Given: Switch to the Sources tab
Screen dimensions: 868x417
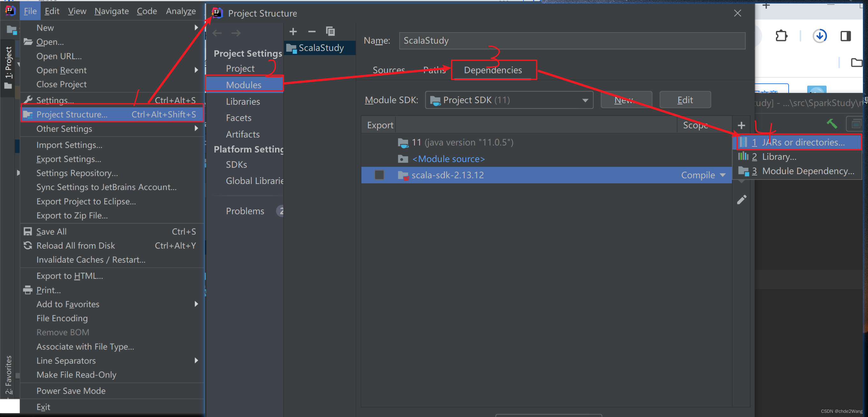Looking at the screenshot, I should [388, 70].
